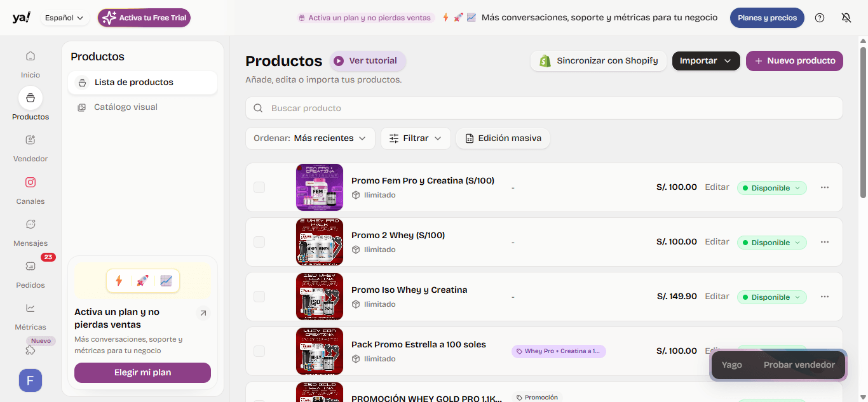
Task: Open Canales Instagram icon
Action: click(x=31, y=182)
